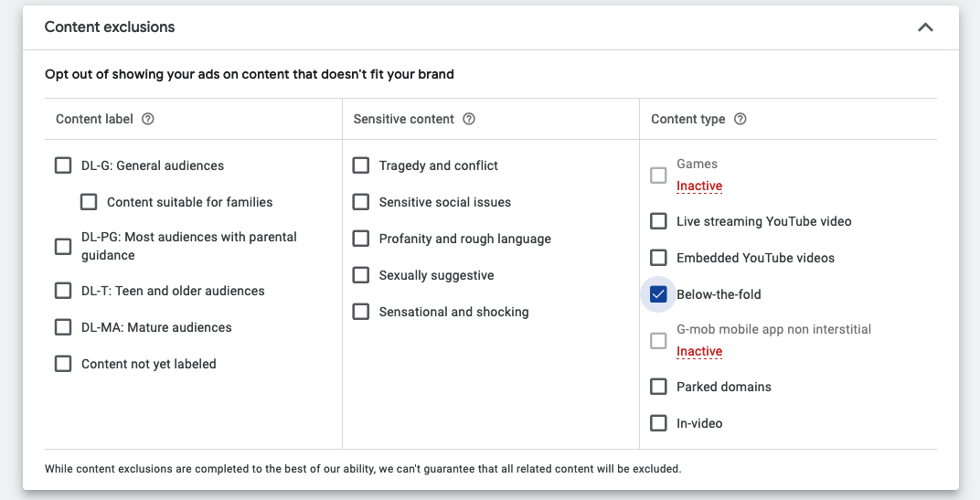The height and width of the screenshot is (500, 980).
Task: Click the Content label column header text
Action: (x=94, y=119)
